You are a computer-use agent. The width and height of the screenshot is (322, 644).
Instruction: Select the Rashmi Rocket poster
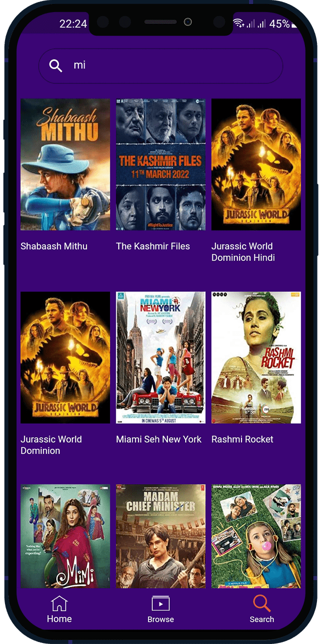(x=256, y=358)
